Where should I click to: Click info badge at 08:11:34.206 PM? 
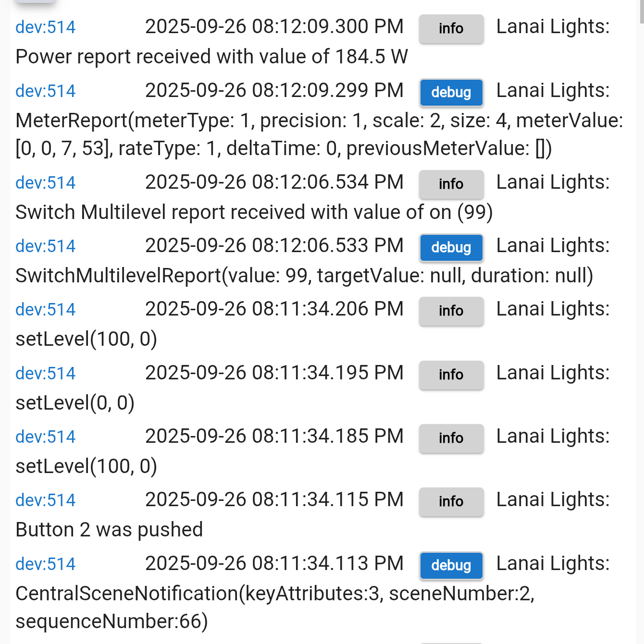451,311
